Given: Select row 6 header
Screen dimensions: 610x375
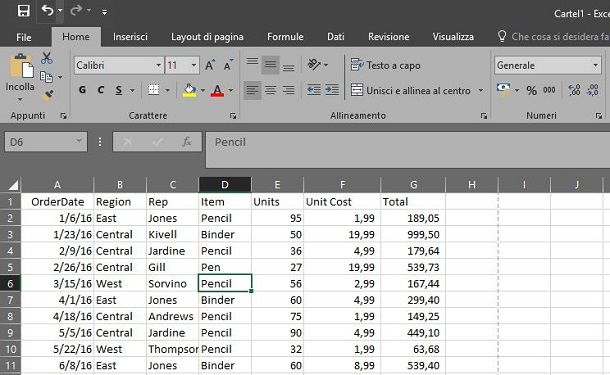Looking at the screenshot, I should point(10,284).
